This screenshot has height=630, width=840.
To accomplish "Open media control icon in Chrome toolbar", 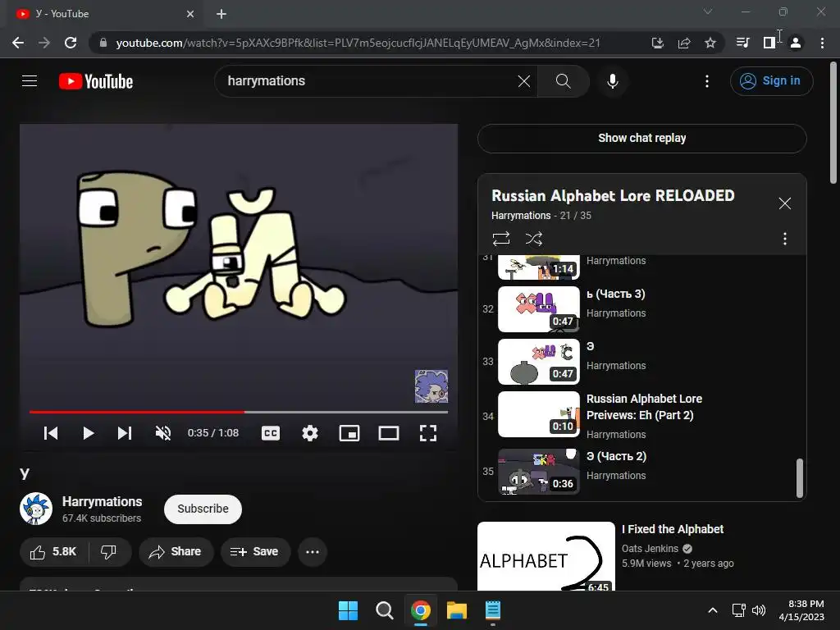I will coord(742,43).
